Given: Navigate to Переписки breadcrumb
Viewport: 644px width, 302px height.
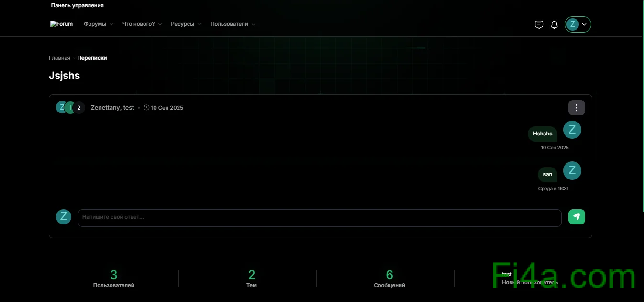Looking at the screenshot, I should point(92,58).
